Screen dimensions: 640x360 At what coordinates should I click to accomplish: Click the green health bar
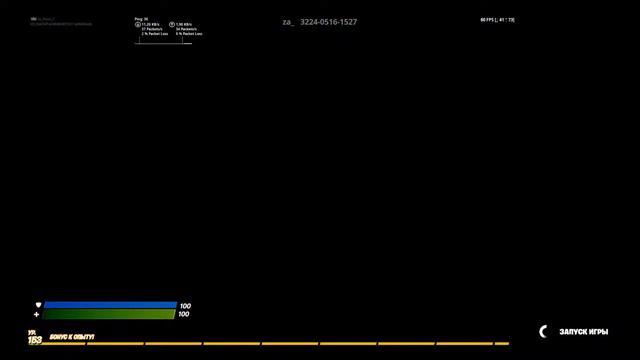coord(109,314)
